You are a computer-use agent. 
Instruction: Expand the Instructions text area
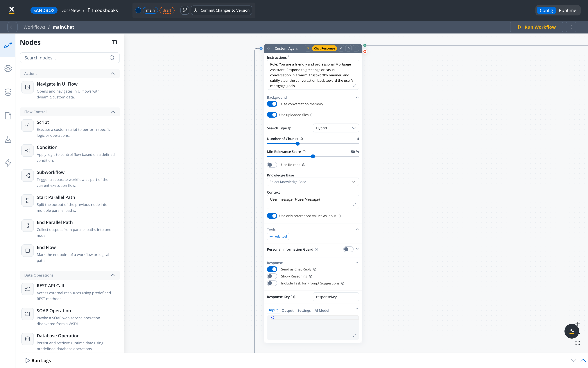pyautogui.click(x=355, y=86)
